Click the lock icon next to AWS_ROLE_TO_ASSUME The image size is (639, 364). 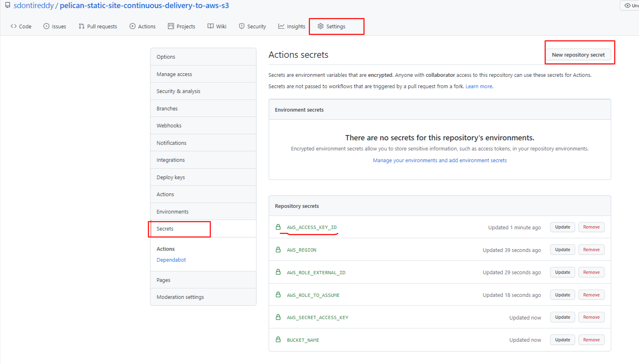pos(278,295)
